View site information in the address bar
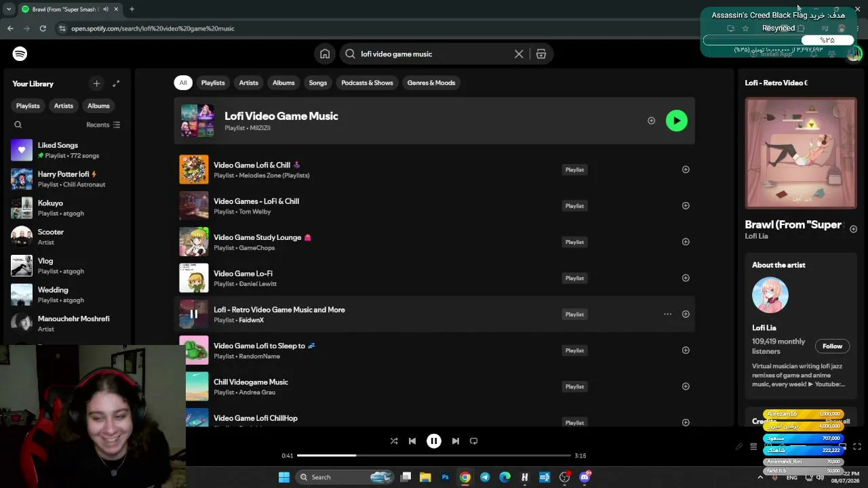868x488 pixels. point(62,28)
